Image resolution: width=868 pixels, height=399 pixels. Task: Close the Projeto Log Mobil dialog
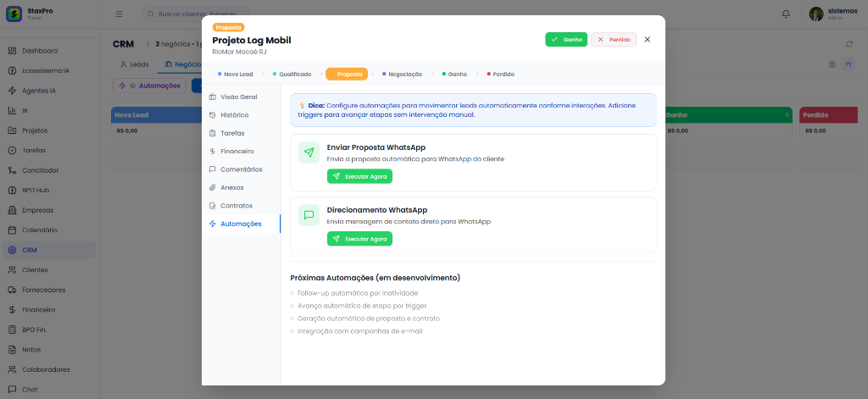[647, 39]
